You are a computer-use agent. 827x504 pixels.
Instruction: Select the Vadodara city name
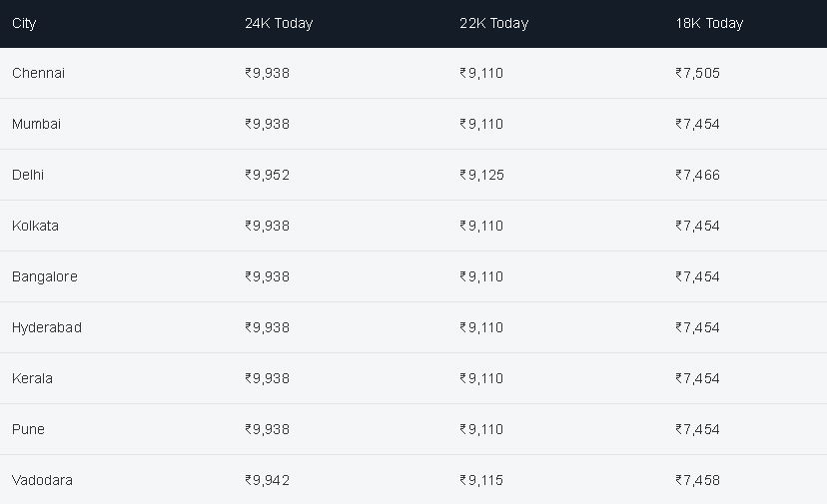pyautogui.click(x=42, y=480)
